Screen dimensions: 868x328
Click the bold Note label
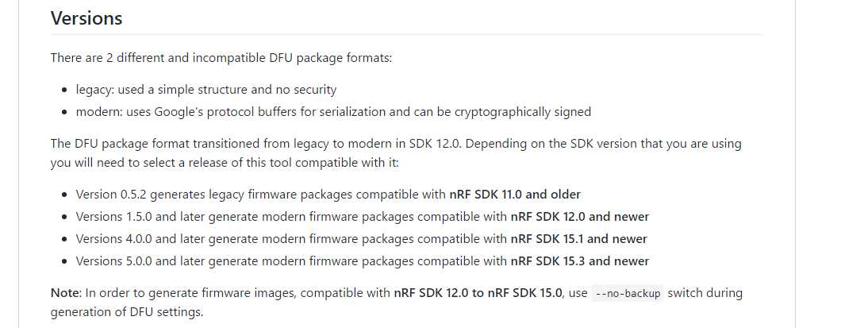[x=65, y=293]
